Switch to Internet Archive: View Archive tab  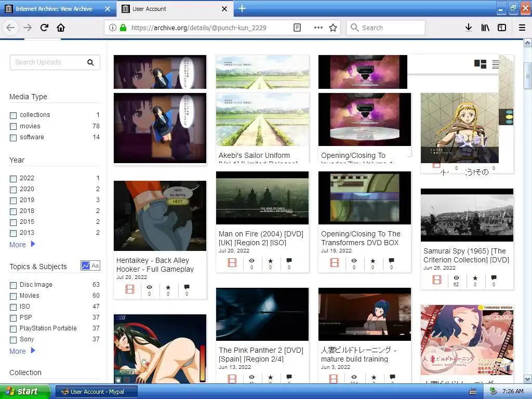[54, 9]
